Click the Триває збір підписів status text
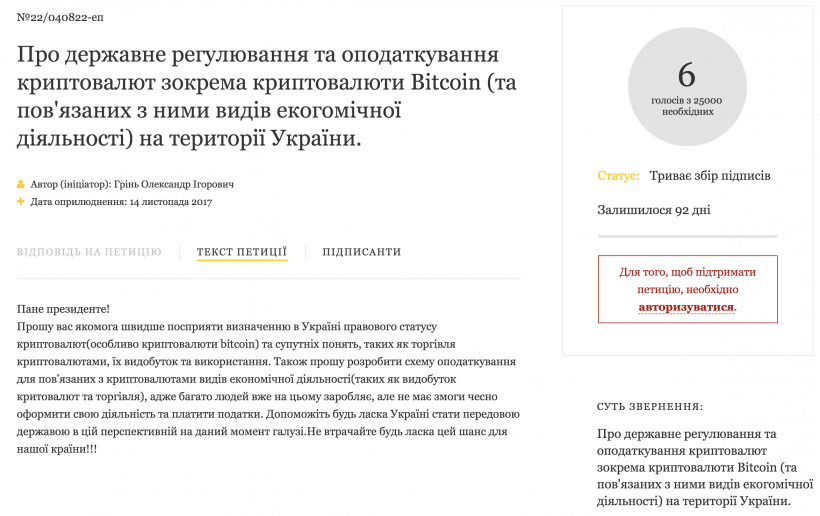The width and height of the screenshot is (820, 516). tap(710, 176)
